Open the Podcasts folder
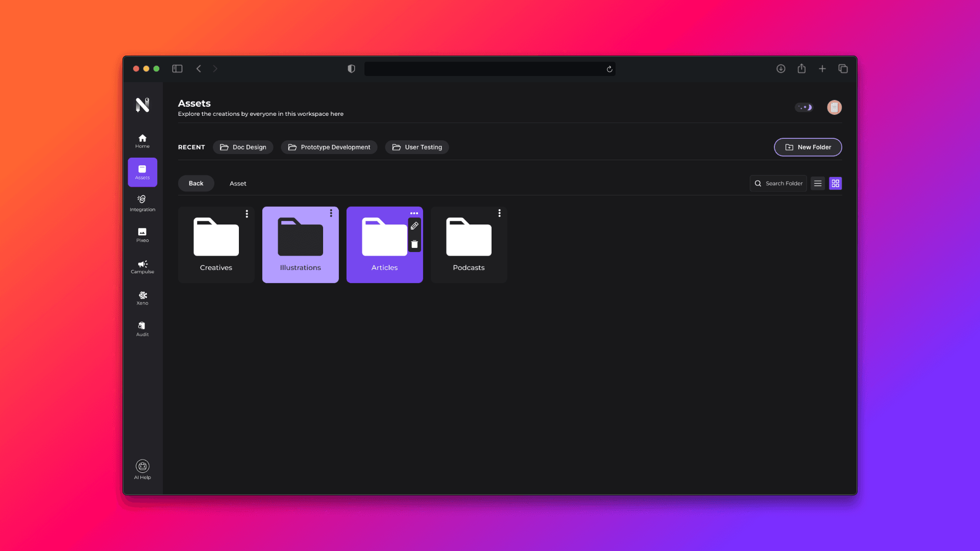Image resolution: width=980 pixels, height=551 pixels. (469, 245)
